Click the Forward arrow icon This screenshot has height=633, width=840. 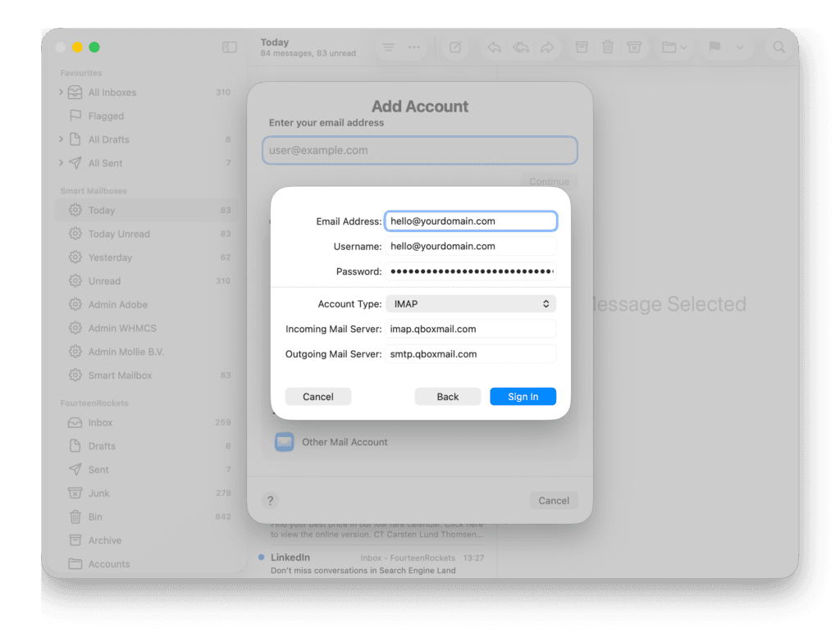tap(547, 47)
